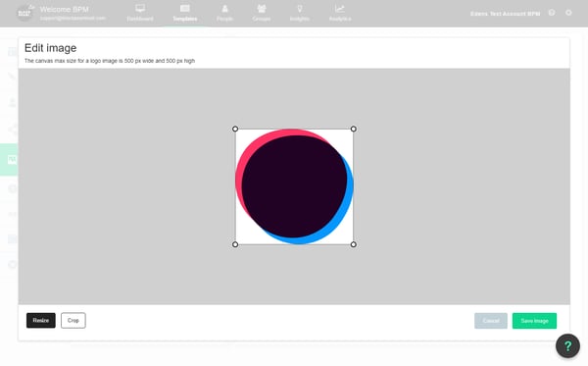Open the Dashboard tab in top navigation

click(x=140, y=13)
